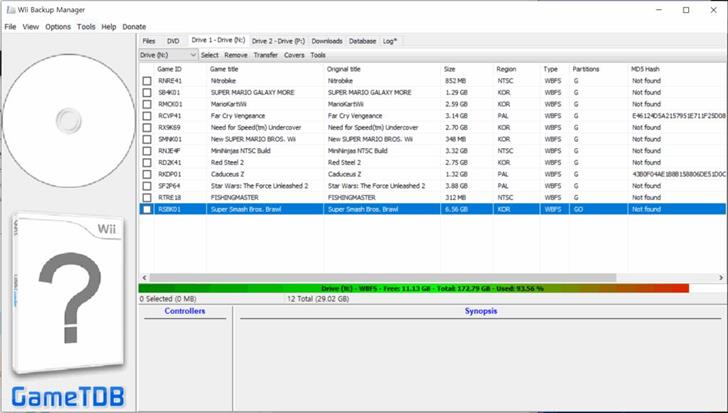Open the Remove toolbar menu
This screenshot has width=728, height=413.
click(236, 55)
